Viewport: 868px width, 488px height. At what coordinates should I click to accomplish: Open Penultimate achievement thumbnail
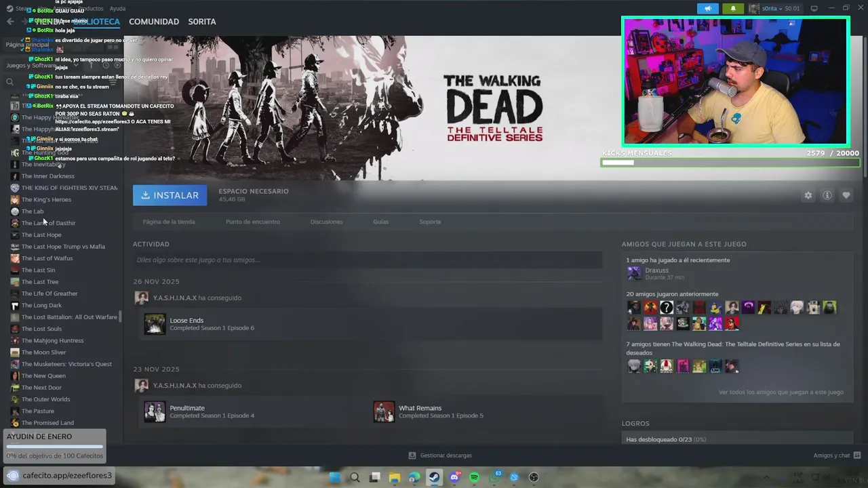tap(155, 411)
